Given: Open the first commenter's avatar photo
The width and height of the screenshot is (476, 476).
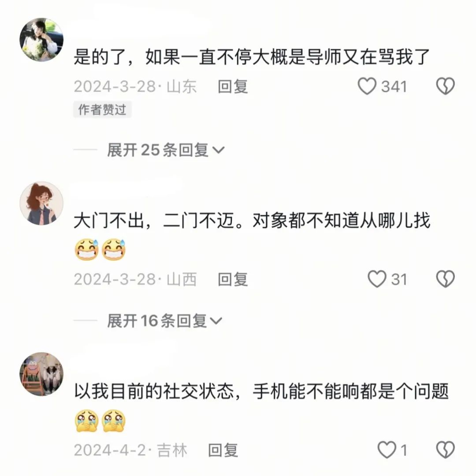Looking at the screenshot, I should pos(41,40).
